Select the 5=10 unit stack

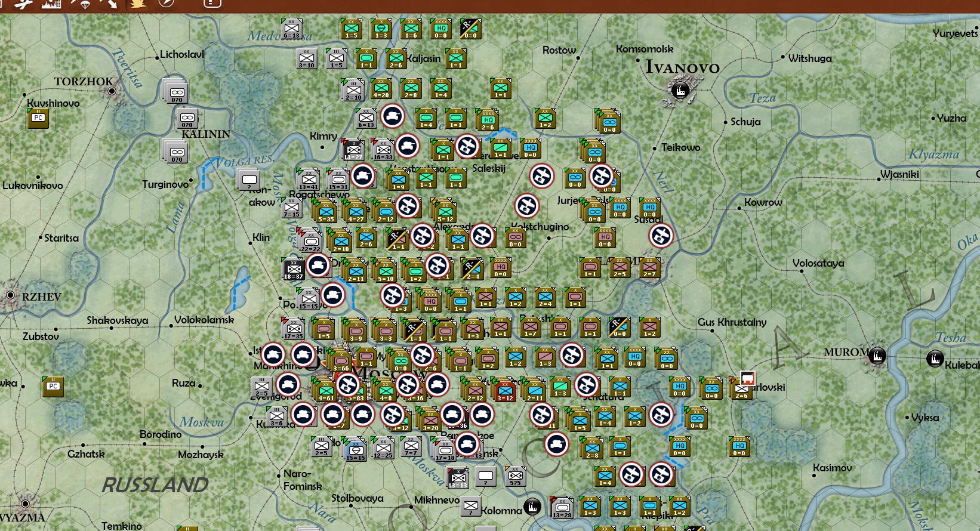[x=385, y=270]
